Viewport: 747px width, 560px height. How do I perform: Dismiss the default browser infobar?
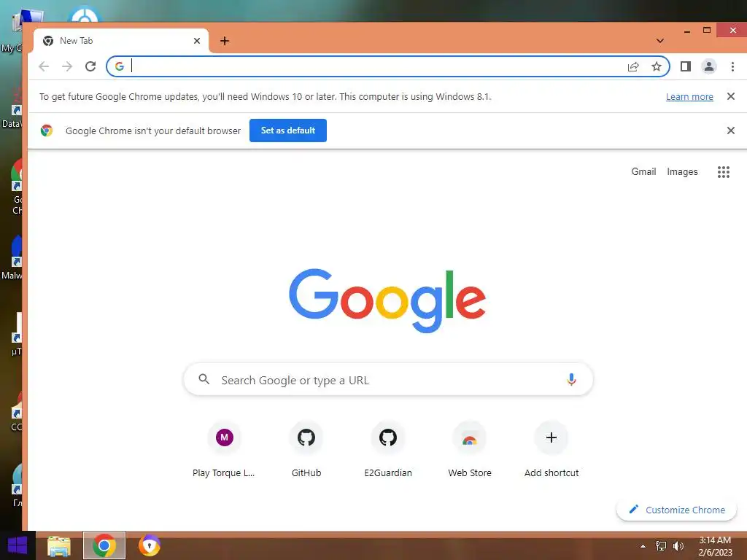[x=731, y=131]
